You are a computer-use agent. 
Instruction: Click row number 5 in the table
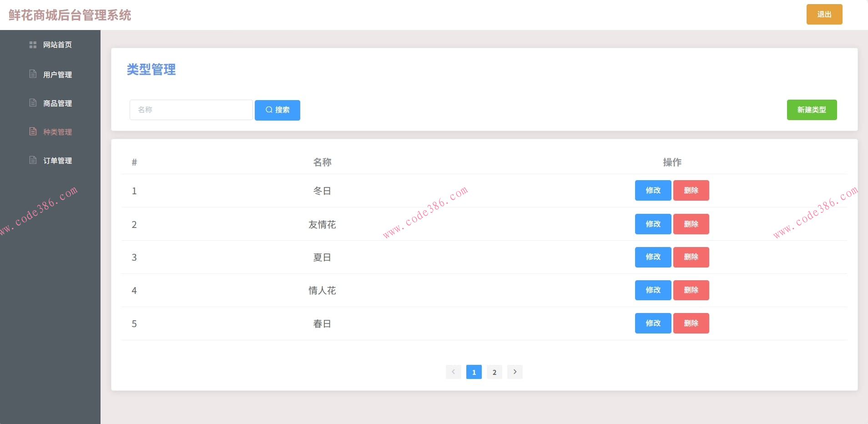click(134, 324)
